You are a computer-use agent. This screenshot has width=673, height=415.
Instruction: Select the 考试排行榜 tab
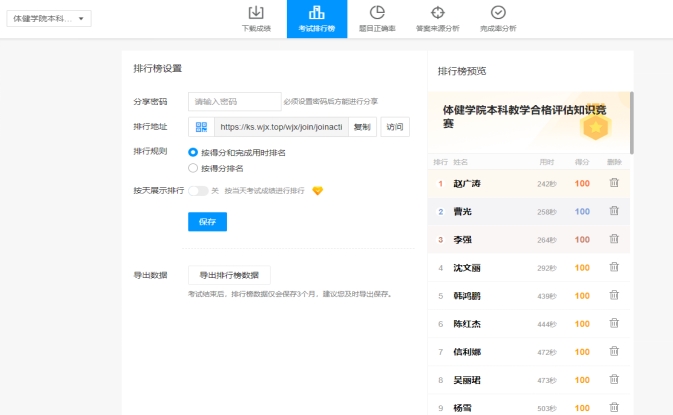coord(317,19)
